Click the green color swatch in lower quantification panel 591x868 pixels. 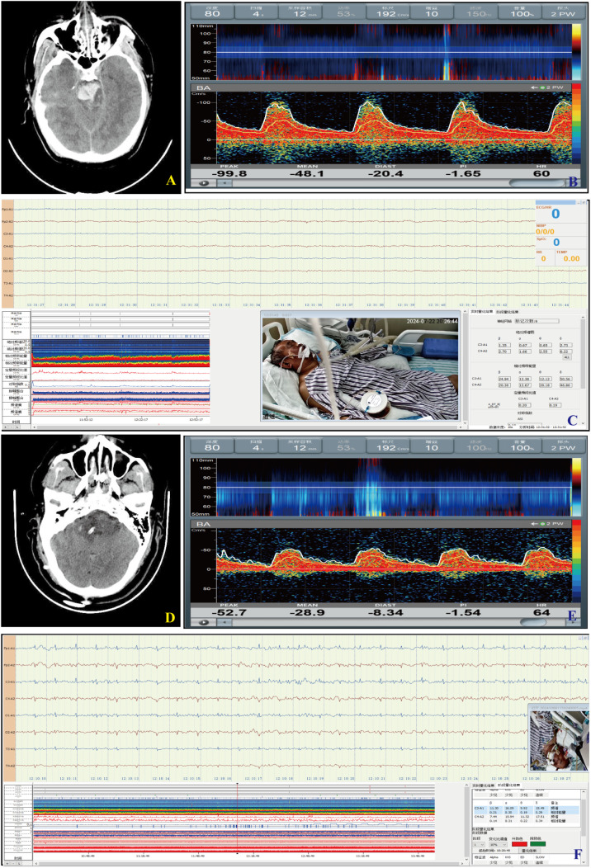(x=538, y=844)
